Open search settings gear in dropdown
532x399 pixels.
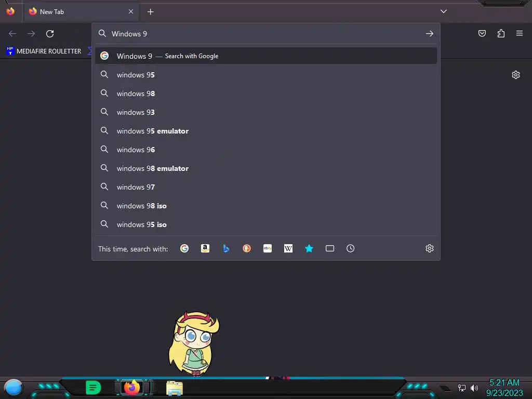coord(430,248)
